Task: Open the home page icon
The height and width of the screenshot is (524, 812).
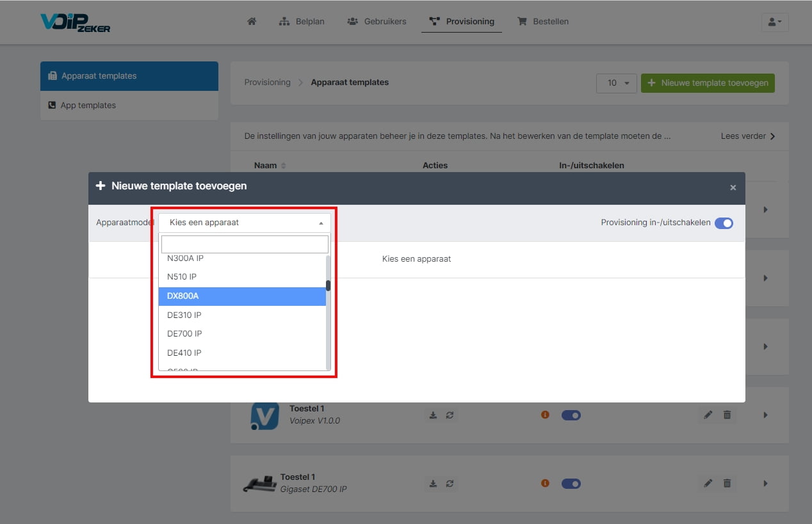Action: 252,22
